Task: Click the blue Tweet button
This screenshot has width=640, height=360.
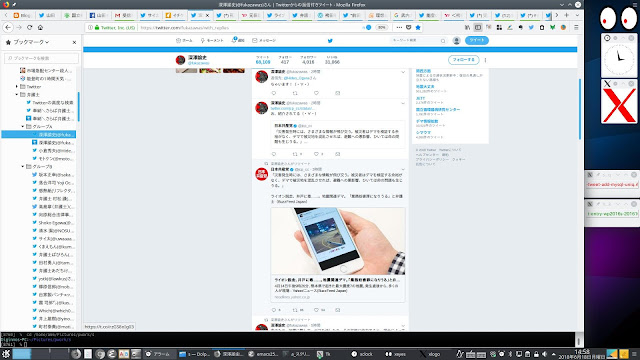Action: click(x=476, y=40)
